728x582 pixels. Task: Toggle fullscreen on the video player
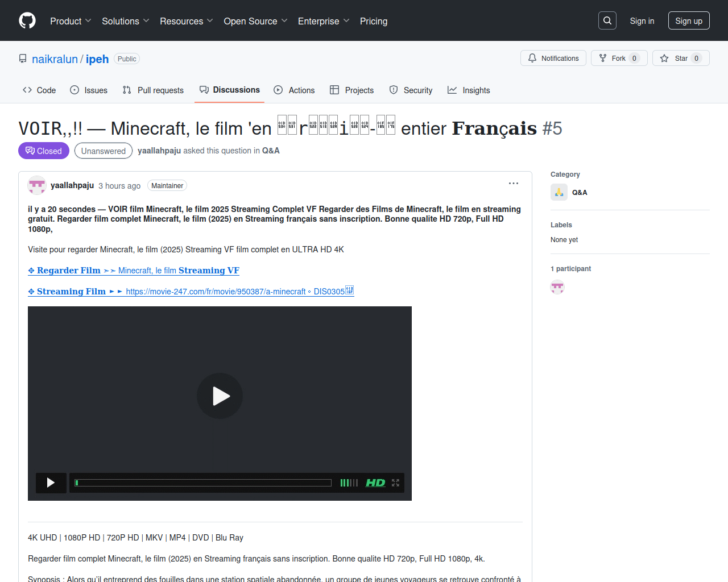pyautogui.click(x=395, y=483)
